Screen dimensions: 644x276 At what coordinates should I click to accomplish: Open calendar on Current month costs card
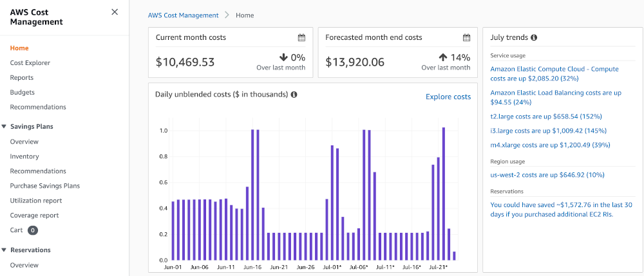tap(301, 38)
